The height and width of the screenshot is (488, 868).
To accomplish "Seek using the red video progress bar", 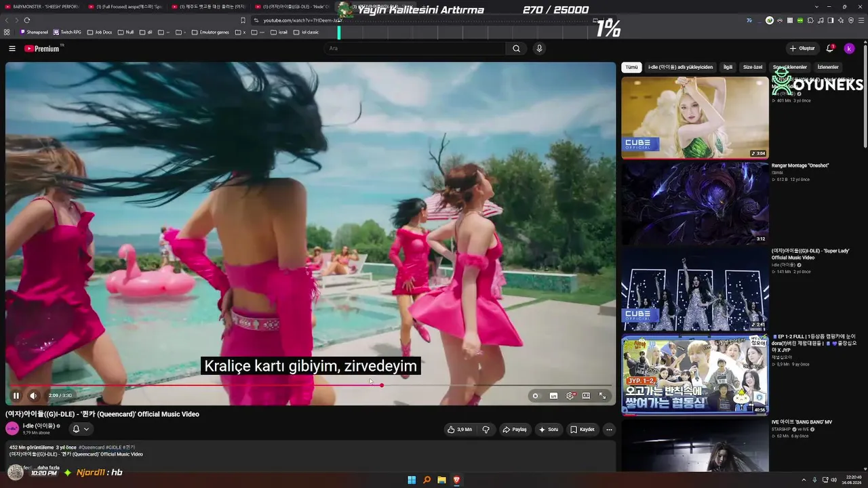I will pyautogui.click(x=311, y=385).
